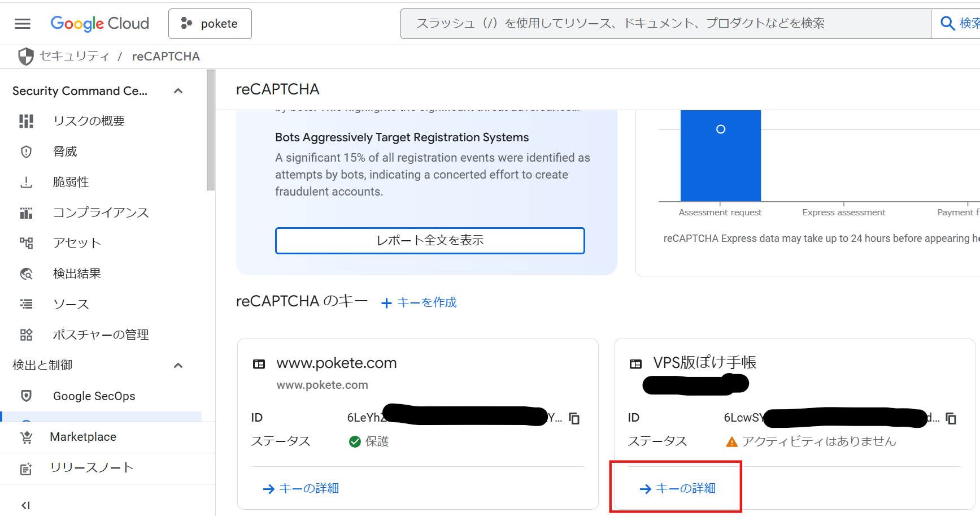
Task: Click the リリースノート notes icon
Action: point(27,469)
